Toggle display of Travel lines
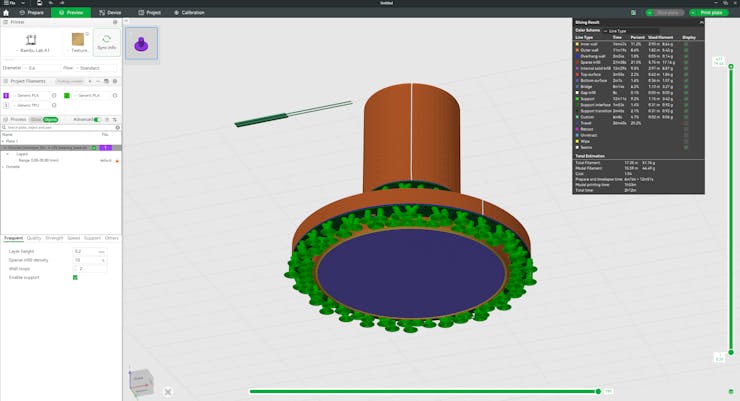740x401 pixels. pyautogui.click(x=687, y=123)
